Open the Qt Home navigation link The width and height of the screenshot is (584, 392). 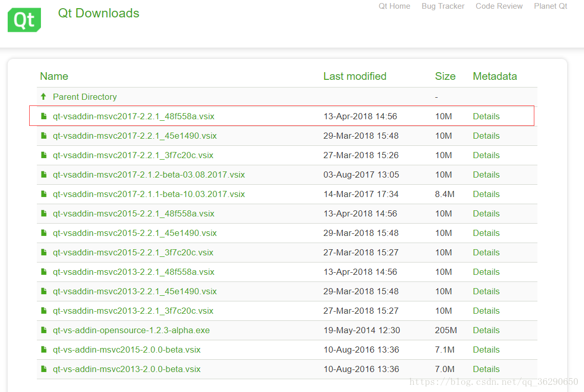click(x=395, y=6)
